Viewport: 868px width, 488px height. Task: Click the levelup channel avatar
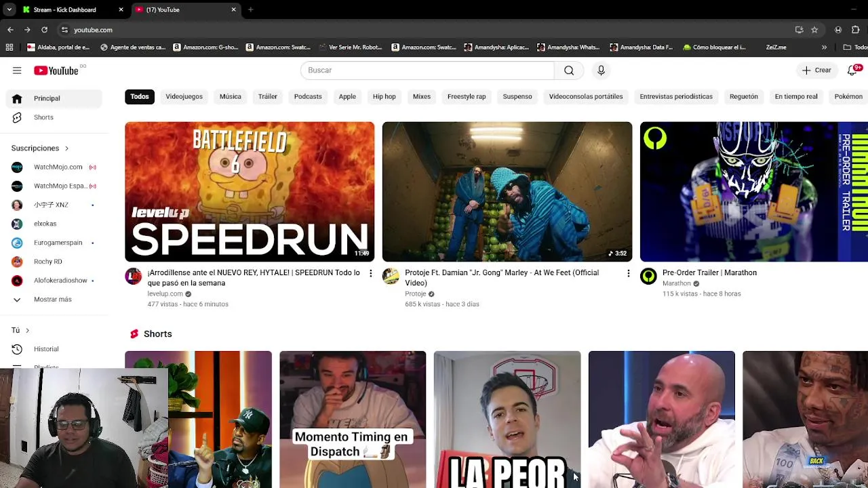[x=134, y=276]
